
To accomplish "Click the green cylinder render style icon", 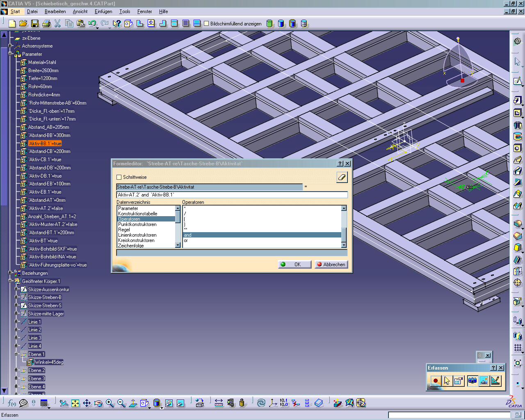I will 269,24.
